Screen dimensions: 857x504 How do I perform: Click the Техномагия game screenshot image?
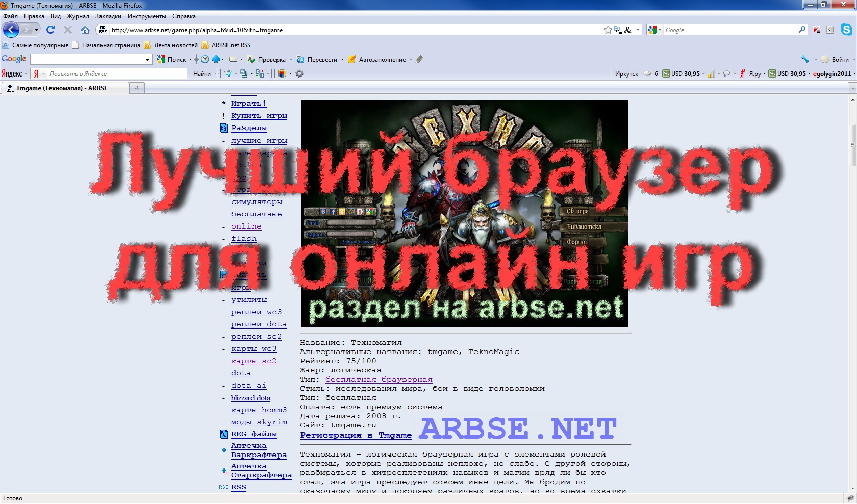(464, 213)
